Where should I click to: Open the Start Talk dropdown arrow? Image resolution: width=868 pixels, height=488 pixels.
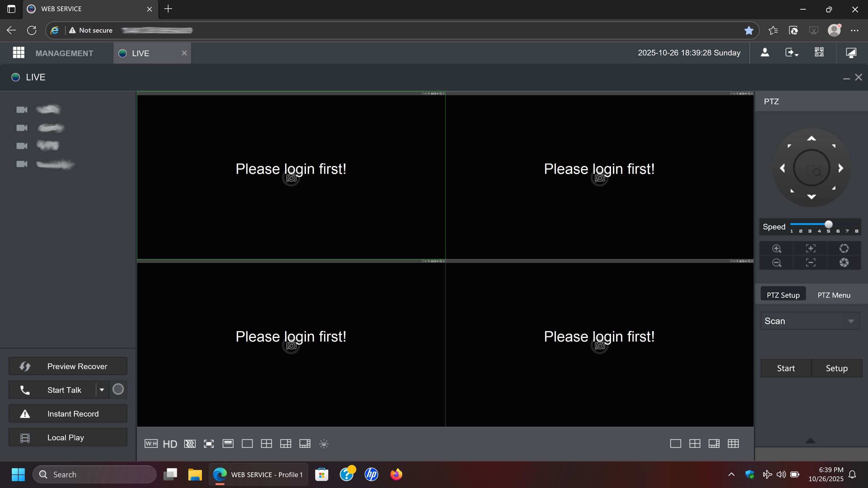coord(102,390)
